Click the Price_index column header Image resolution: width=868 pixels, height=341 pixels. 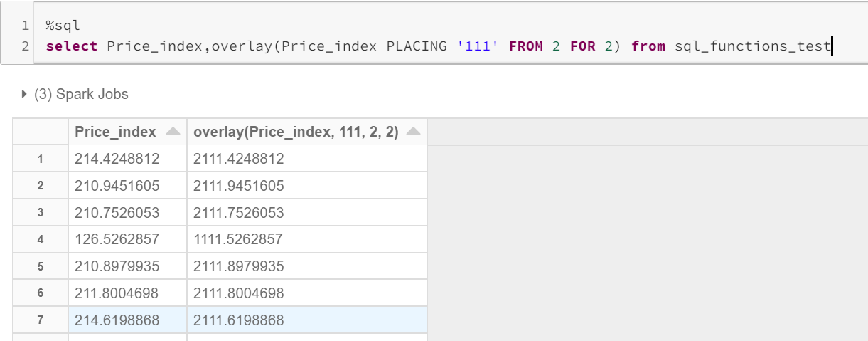(115, 132)
